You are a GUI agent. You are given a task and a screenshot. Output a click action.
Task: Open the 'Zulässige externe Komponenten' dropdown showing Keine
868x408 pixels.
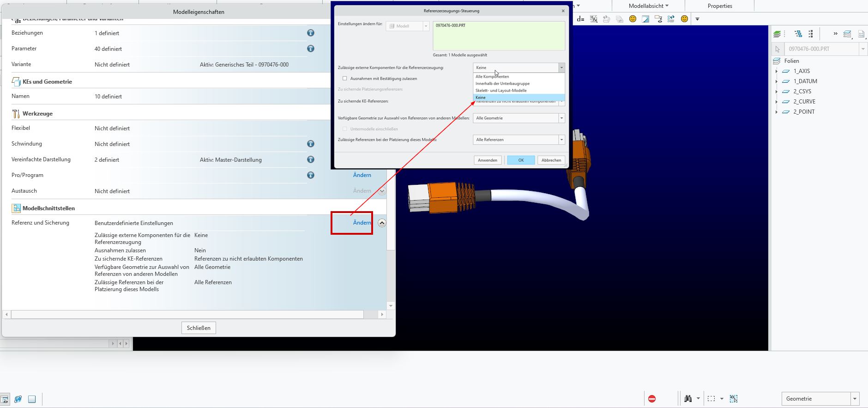tap(519, 67)
